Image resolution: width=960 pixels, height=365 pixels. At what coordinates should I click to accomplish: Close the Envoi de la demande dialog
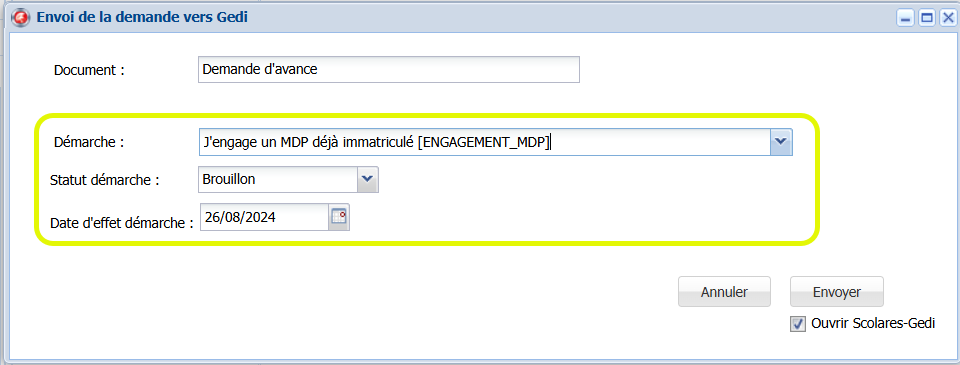pyautogui.click(x=947, y=18)
